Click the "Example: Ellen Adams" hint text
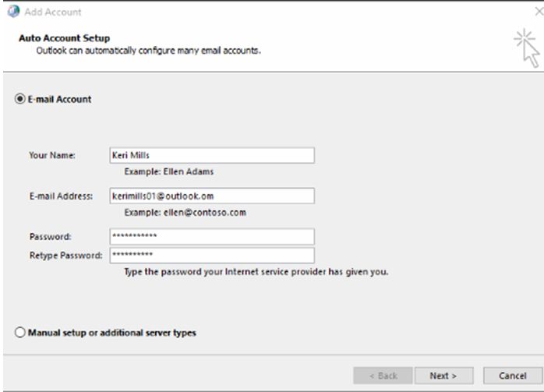544x392 pixels. 169,171
